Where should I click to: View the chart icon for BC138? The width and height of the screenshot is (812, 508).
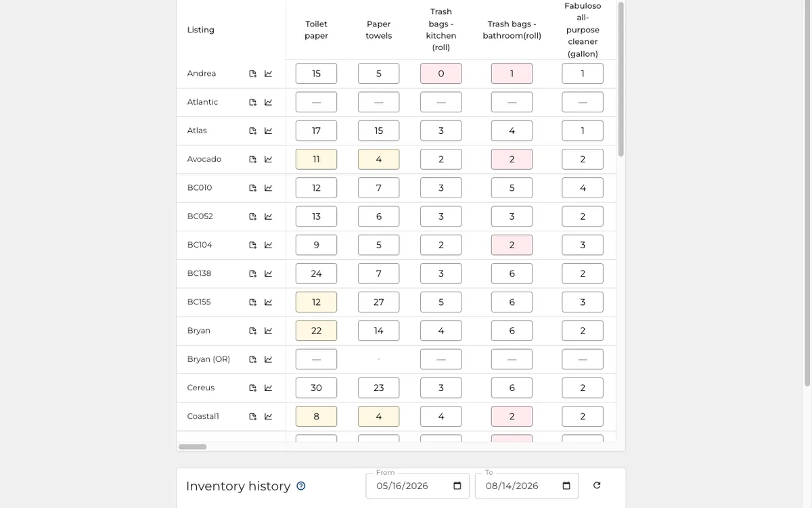[268, 274]
